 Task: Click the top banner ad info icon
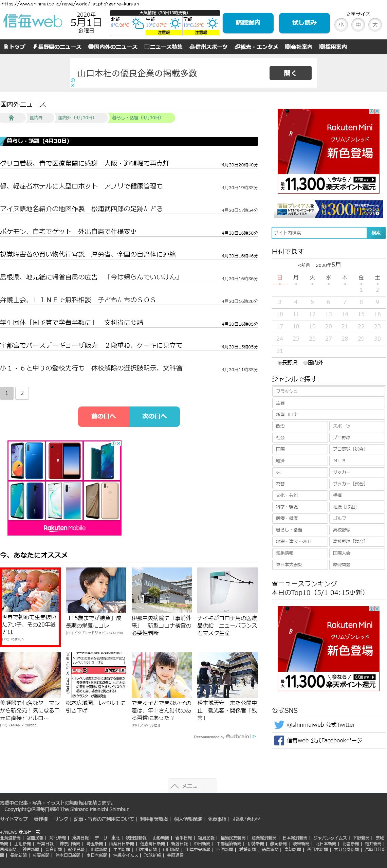pos(73,80)
